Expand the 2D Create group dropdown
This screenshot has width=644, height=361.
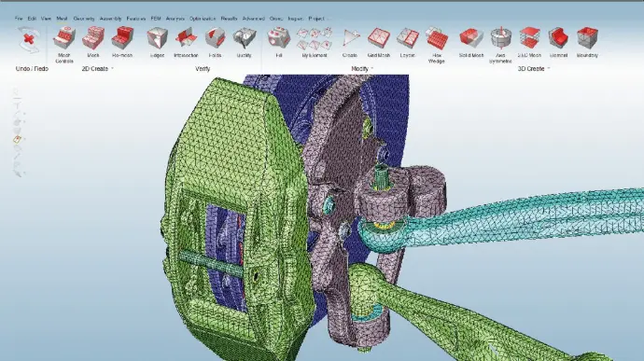point(112,69)
